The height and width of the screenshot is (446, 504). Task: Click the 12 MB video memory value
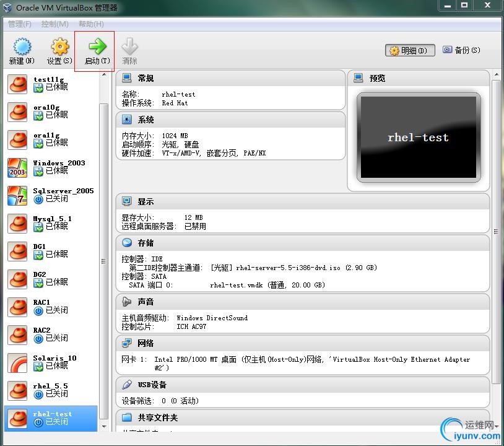tap(194, 217)
